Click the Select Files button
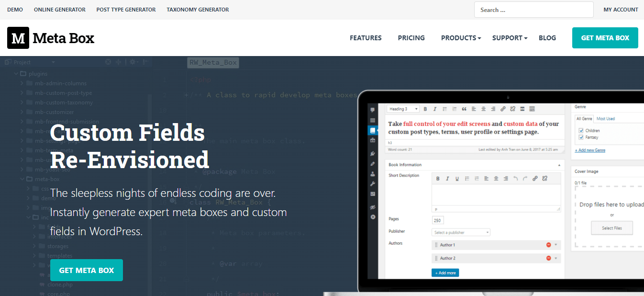Image resolution: width=644 pixels, height=296 pixels. point(612,228)
